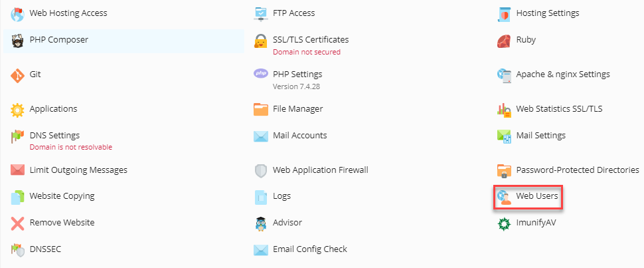
Task: Open Web Hosting Access link
Action: 68,13
